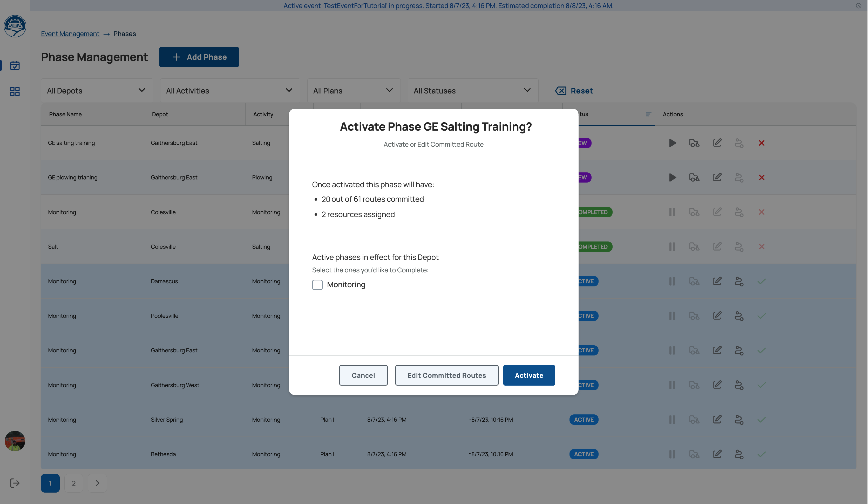
Task: Check the Monitoring checkbox in dialog
Action: 317,285
